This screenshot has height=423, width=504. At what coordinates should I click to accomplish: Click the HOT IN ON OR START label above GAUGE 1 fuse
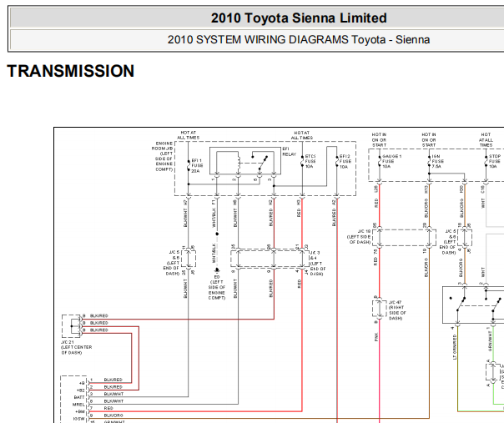(x=379, y=140)
